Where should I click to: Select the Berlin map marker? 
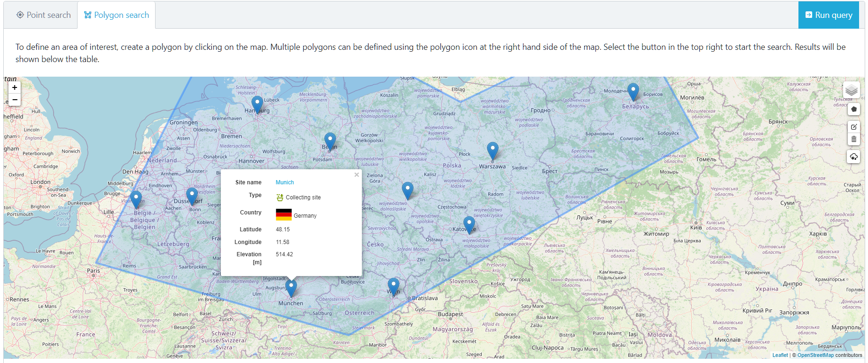330,140
